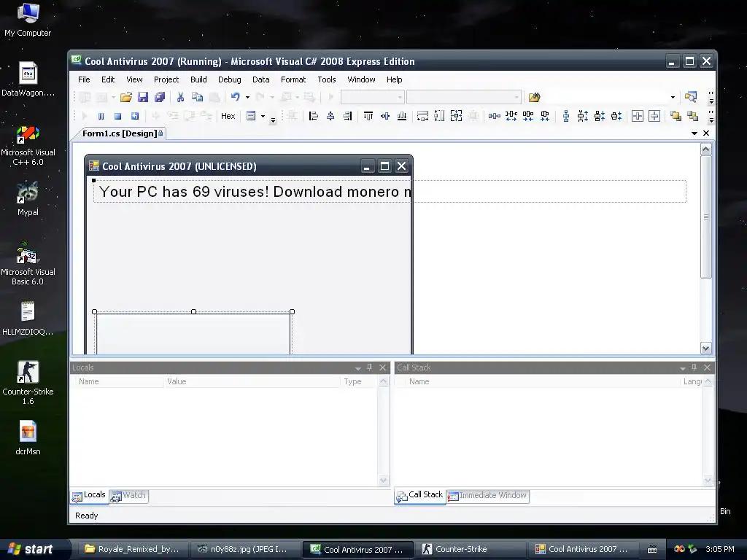Close the Locals panel
The width and height of the screenshot is (747, 560).
(x=382, y=367)
